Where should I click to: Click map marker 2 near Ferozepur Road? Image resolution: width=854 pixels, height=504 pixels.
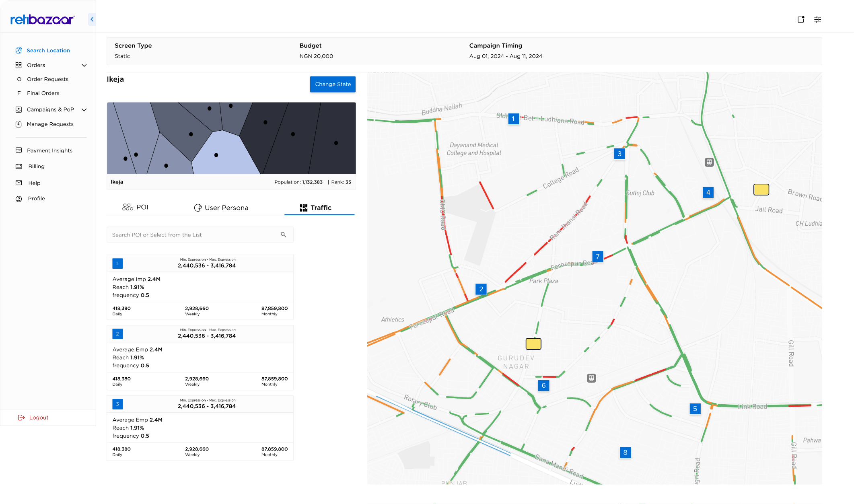click(481, 289)
